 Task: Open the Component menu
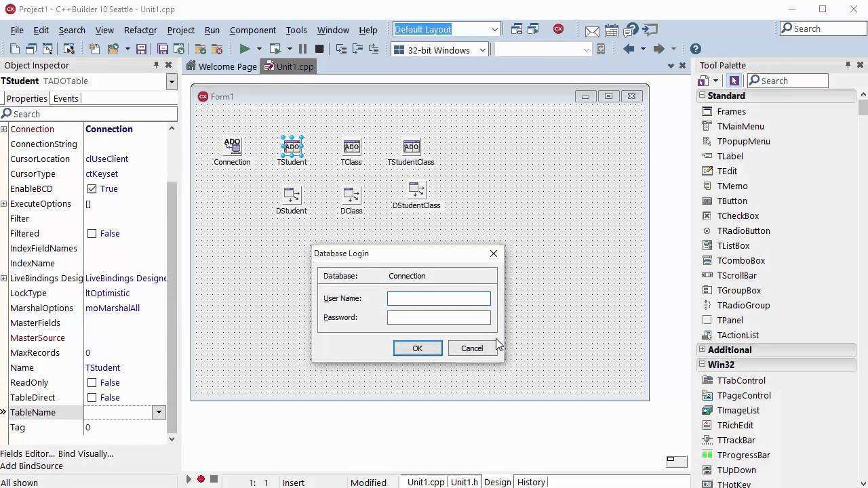pyautogui.click(x=252, y=30)
